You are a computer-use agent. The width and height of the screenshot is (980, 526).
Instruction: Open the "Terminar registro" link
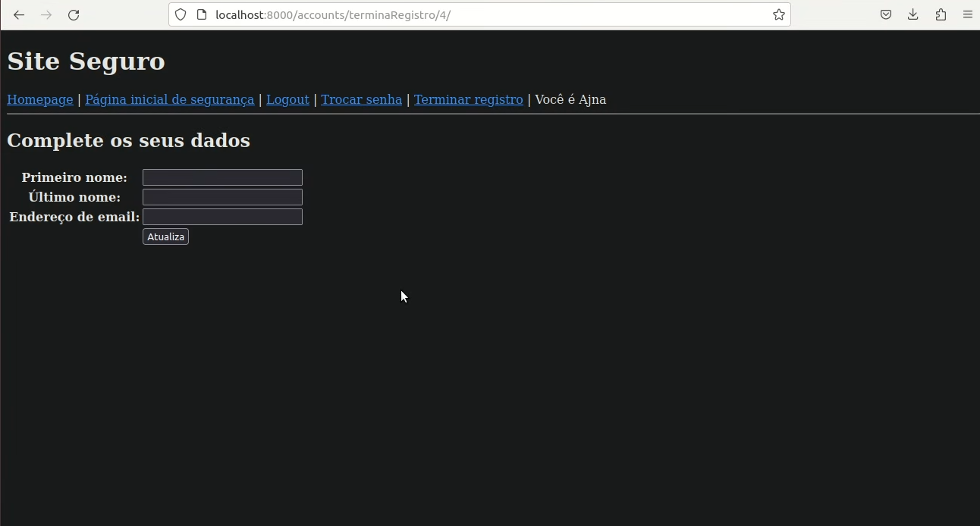tap(468, 99)
